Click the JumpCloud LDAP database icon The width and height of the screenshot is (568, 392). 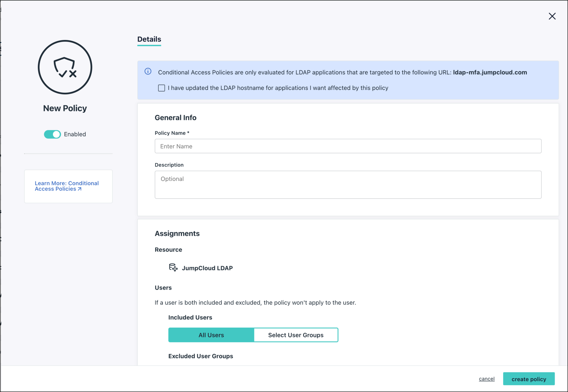[x=173, y=267]
